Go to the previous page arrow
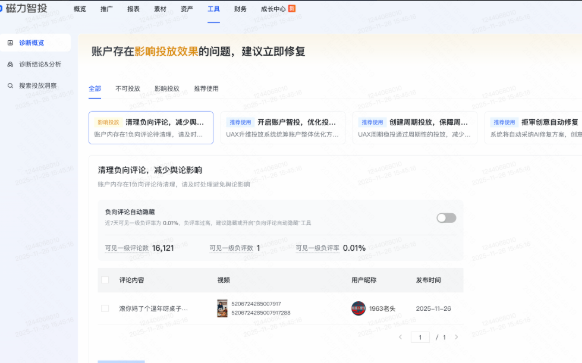 coord(400,337)
